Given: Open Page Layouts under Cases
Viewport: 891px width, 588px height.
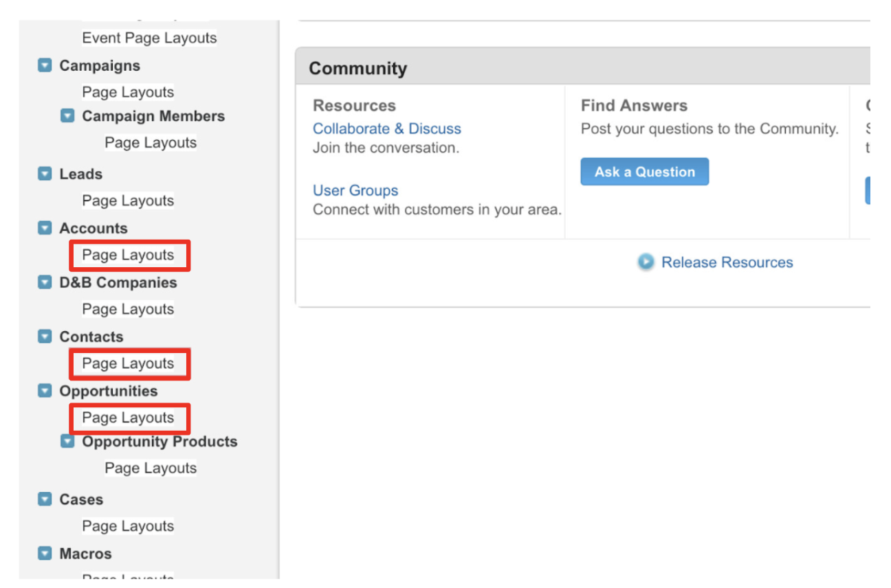Looking at the screenshot, I should tap(128, 526).
